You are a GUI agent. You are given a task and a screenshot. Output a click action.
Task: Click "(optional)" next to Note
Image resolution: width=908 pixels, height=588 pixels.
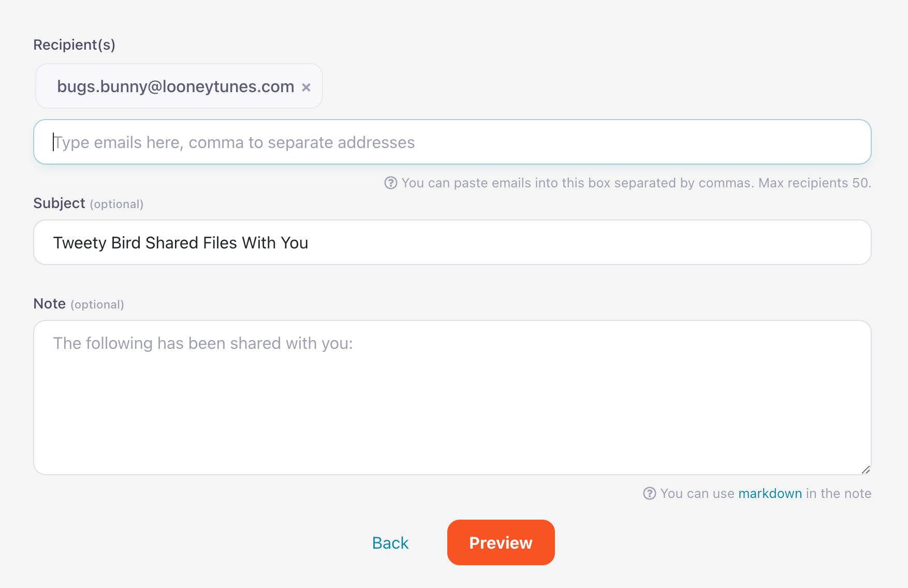coord(97,305)
